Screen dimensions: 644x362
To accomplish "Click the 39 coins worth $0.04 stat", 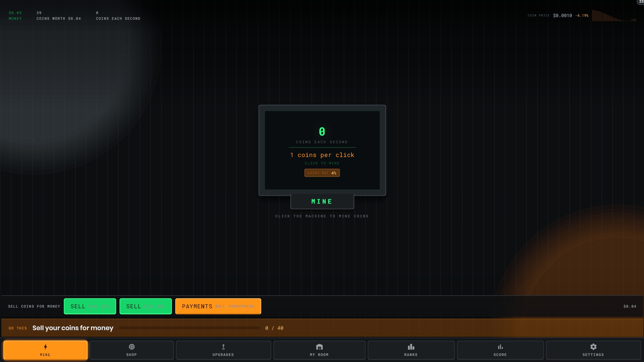I will [59, 15].
